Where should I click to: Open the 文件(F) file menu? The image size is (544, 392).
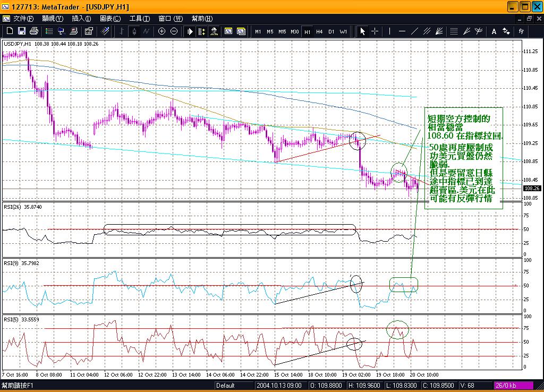pos(23,18)
